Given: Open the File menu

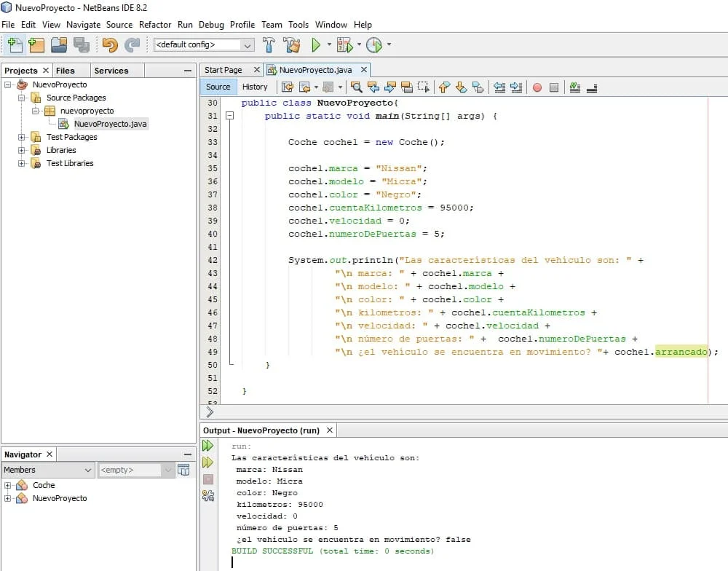Looking at the screenshot, I should [x=8, y=25].
